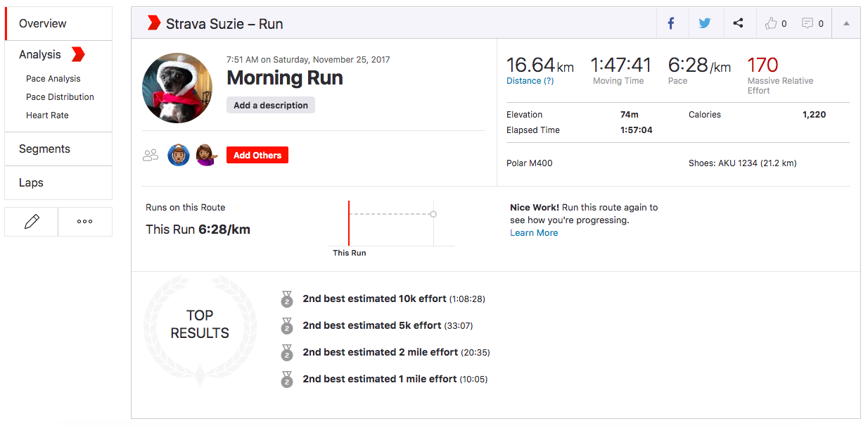Screen dimensions: 868x426
Task: Open the "Learn More" link
Action: (533, 232)
